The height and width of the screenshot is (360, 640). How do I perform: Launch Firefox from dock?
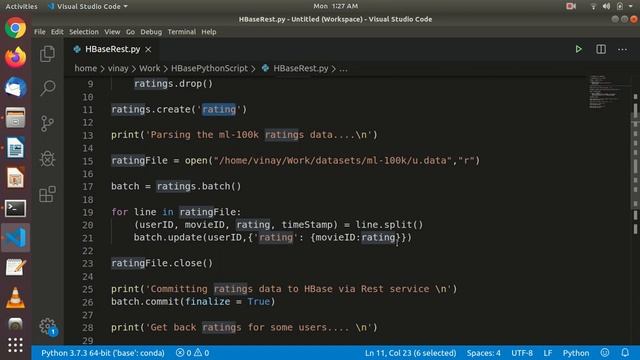pos(16,58)
